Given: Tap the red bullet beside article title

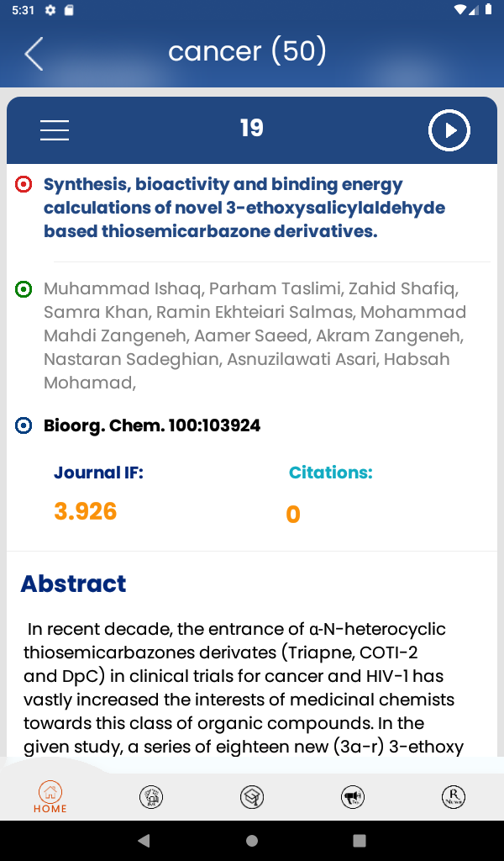Looking at the screenshot, I should click(24, 184).
